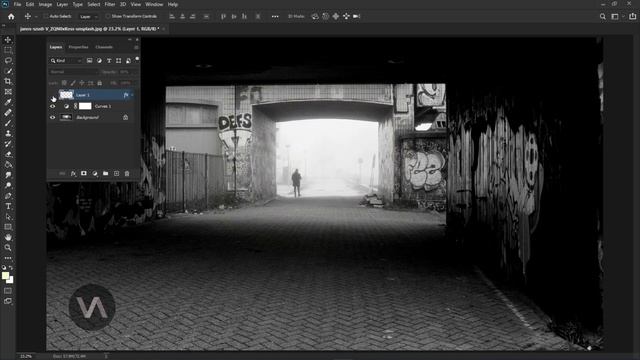Image resolution: width=640 pixels, height=360 pixels.
Task: Open the Window menu
Action: coord(154,4)
